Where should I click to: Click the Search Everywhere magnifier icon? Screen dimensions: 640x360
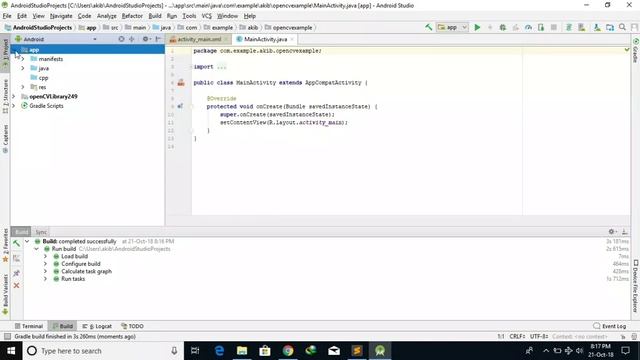pos(622,27)
